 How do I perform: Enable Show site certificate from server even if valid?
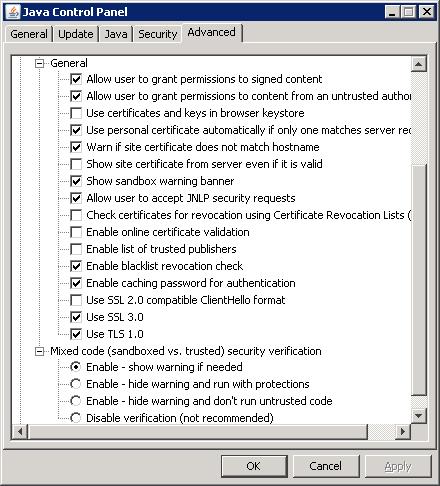pyautogui.click(x=76, y=164)
